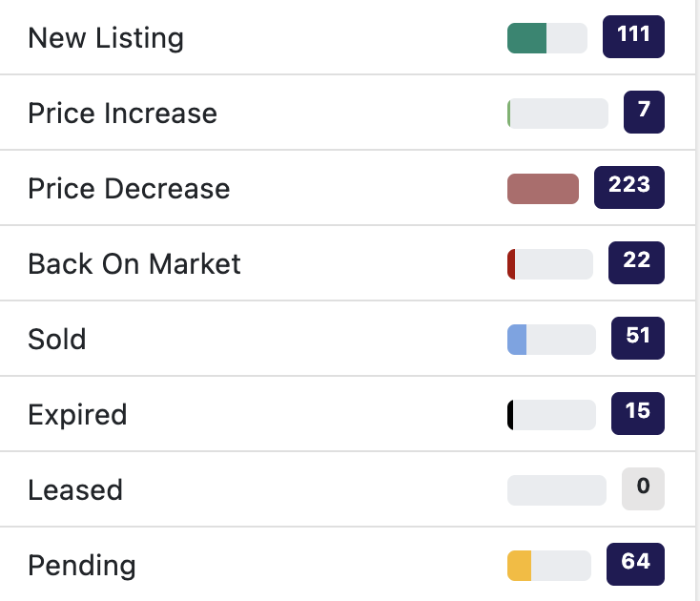
Task: Click the 111 New Listing count badge
Action: coord(633,36)
